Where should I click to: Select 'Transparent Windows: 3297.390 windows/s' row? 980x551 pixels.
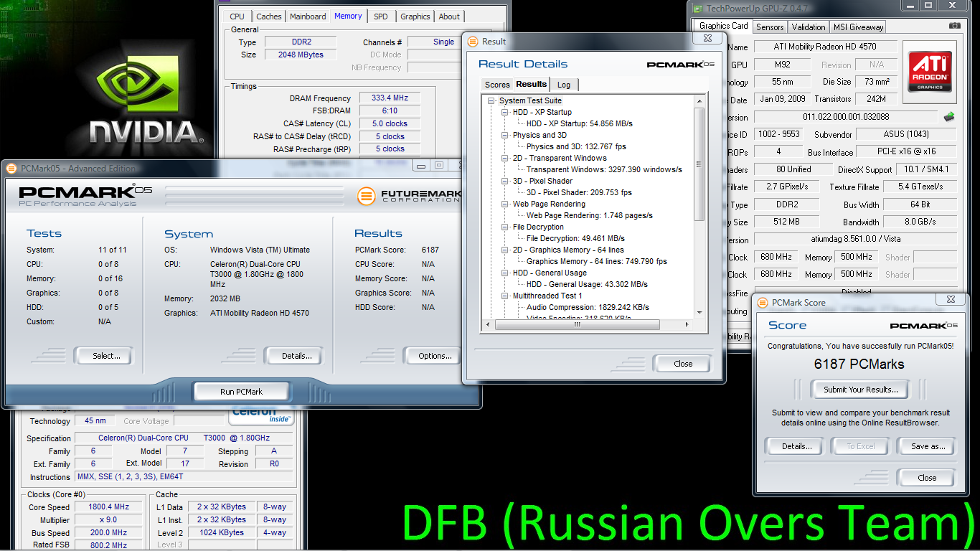point(604,169)
